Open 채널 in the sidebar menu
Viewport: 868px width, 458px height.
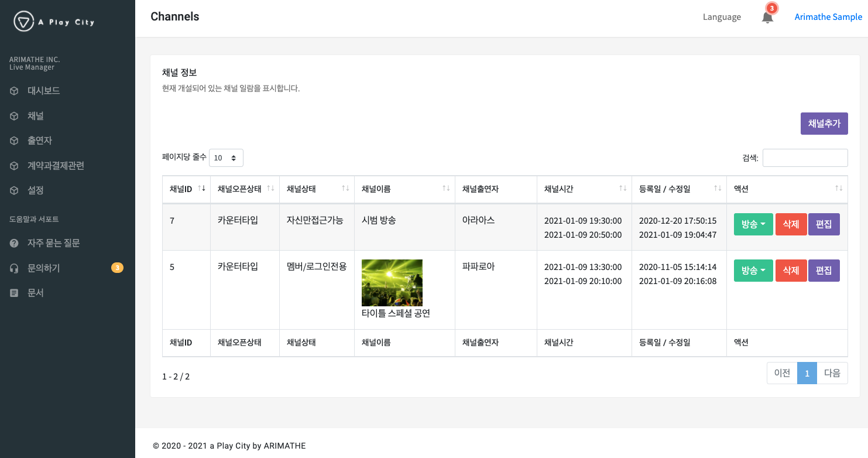click(36, 116)
